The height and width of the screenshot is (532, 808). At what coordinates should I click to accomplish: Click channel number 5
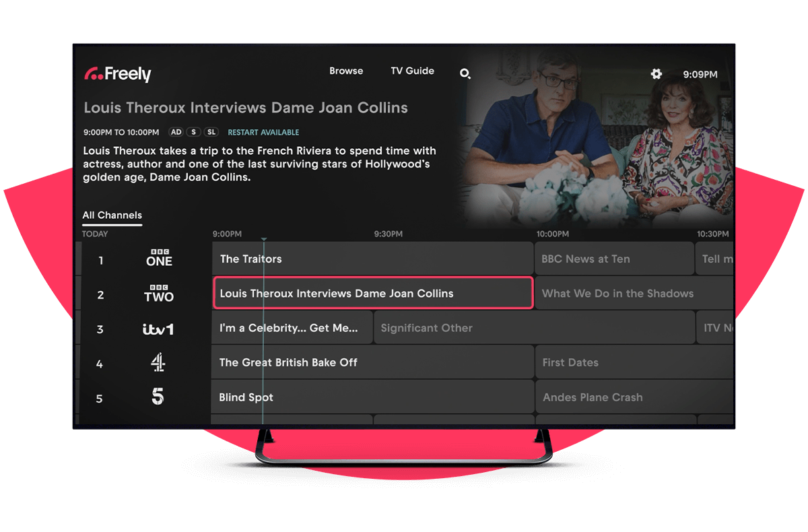100,399
